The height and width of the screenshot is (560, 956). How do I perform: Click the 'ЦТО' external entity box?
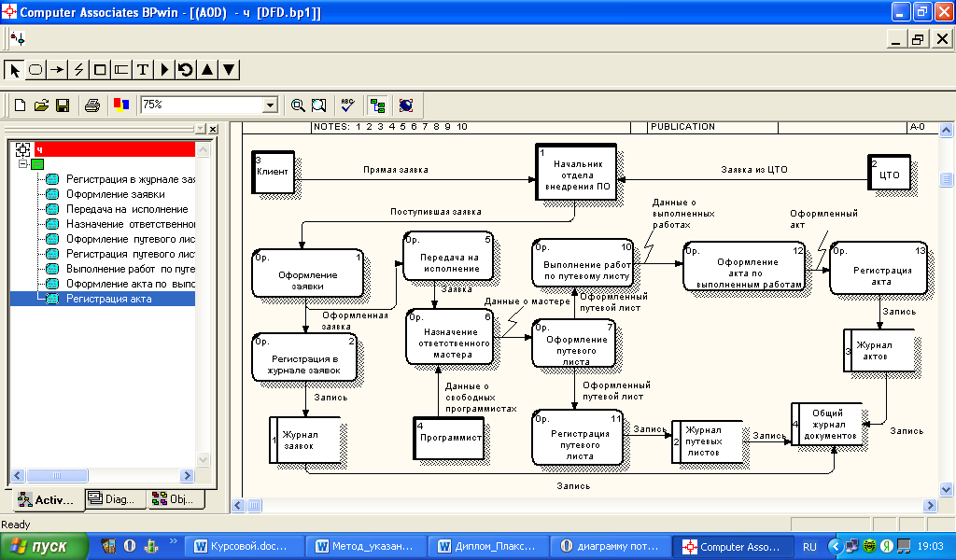(889, 174)
